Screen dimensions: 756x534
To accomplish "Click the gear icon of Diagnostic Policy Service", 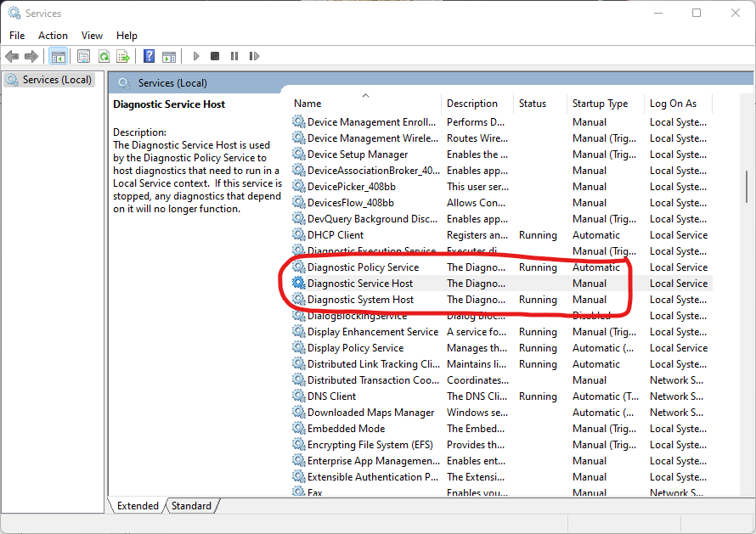I will point(299,267).
